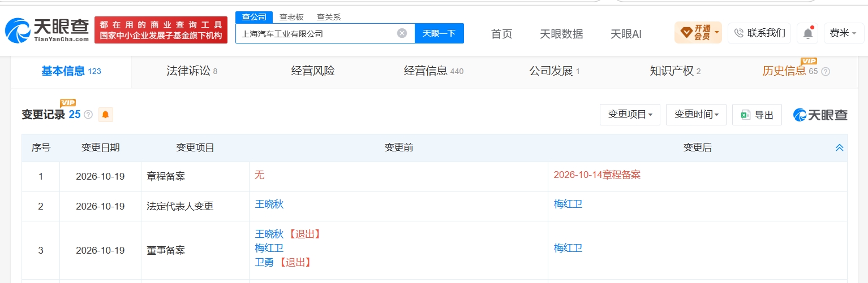Select the 经营风险 tab

313,71
